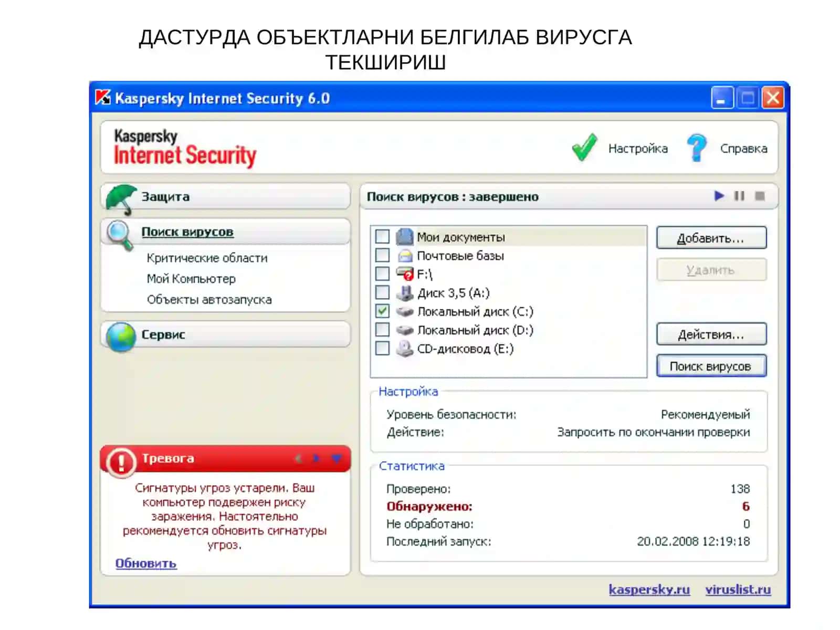This screenshot has height=630, width=840.
Task: Click the Обнаружено: label
Action: click(x=429, y=507)
